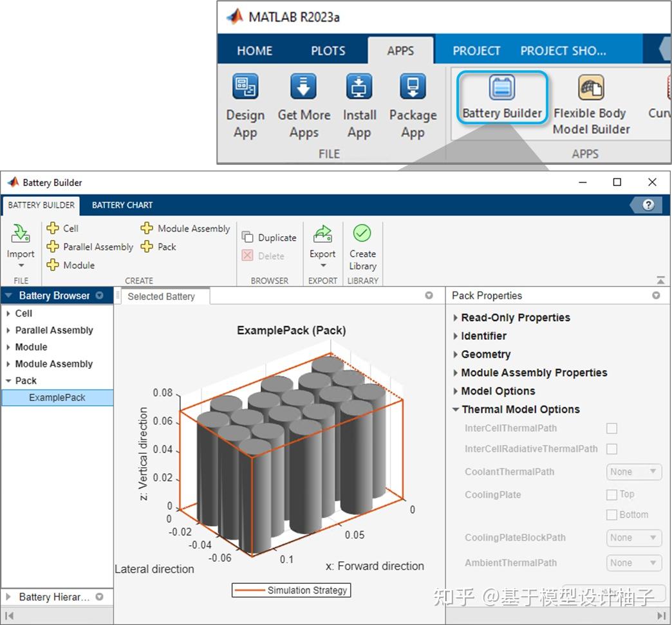Switch to the BATTERY CHART tab

[x=122, y=205]
